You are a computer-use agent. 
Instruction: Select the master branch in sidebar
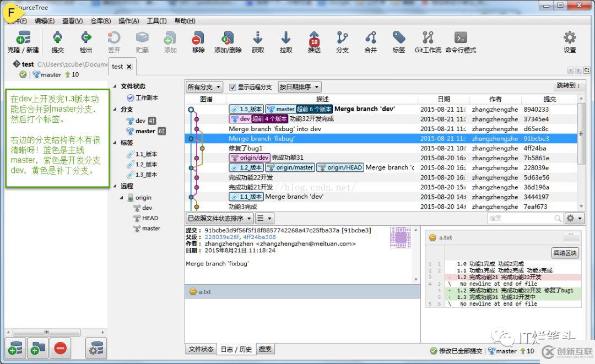[145, 131]
